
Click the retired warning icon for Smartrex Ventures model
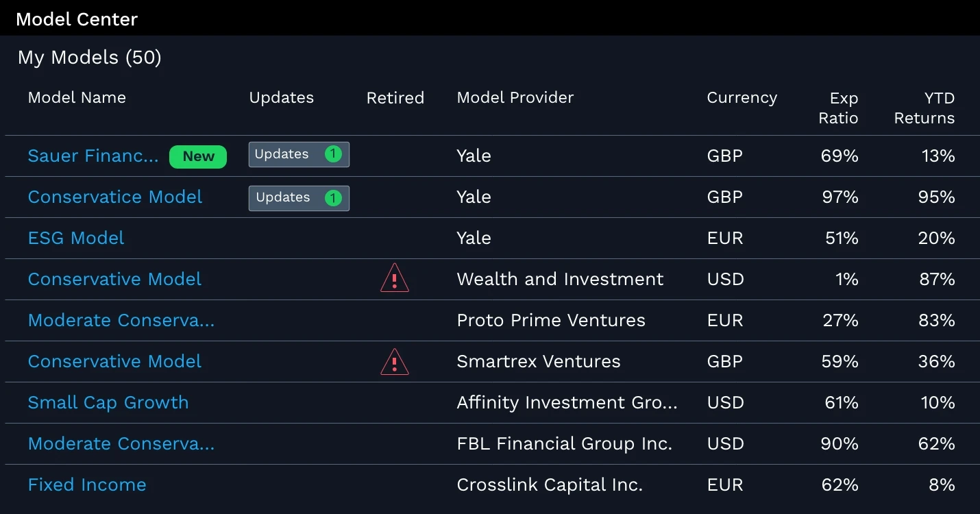[395, 361]
